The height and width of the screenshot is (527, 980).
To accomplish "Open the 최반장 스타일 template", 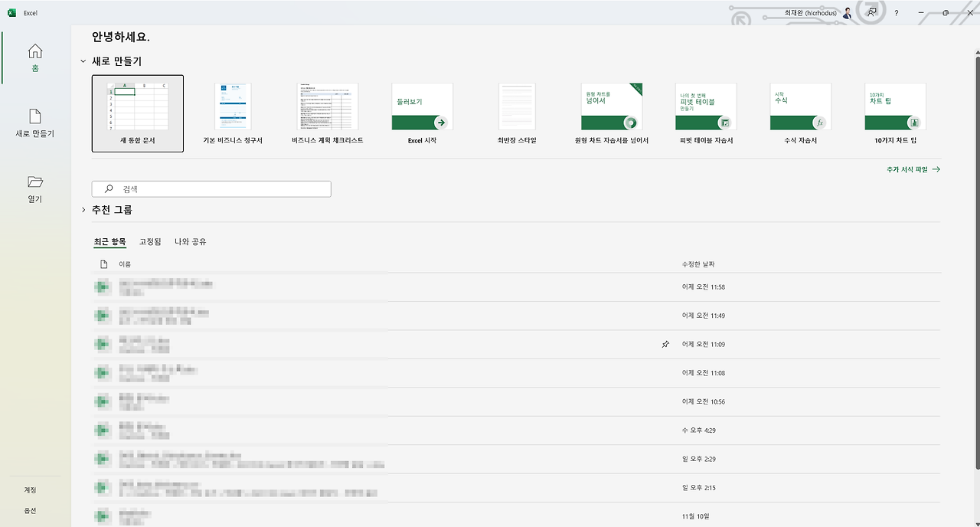I will (517, 113).
